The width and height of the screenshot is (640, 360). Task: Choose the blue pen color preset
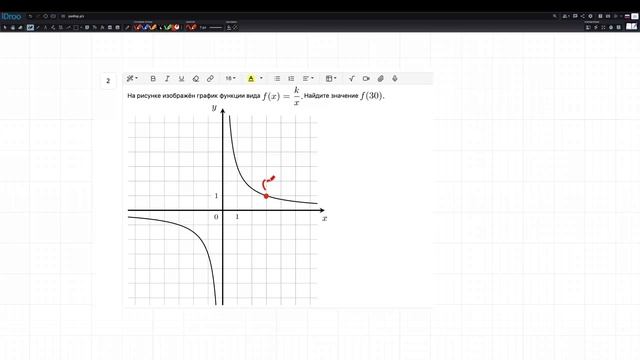click(145, 27)
